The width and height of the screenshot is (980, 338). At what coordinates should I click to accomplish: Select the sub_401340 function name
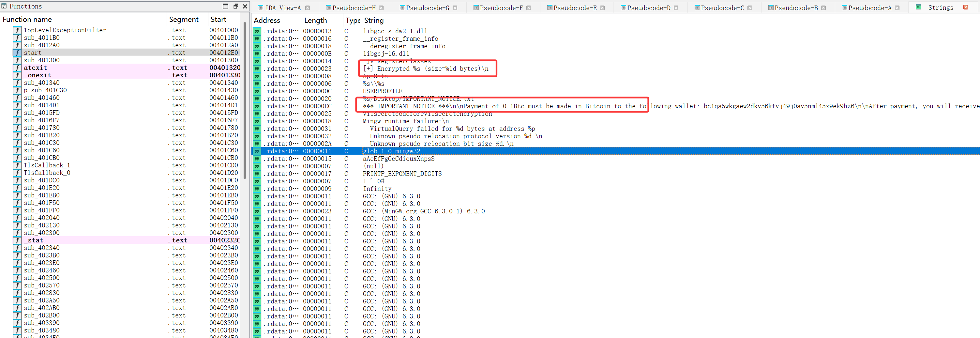42,83
